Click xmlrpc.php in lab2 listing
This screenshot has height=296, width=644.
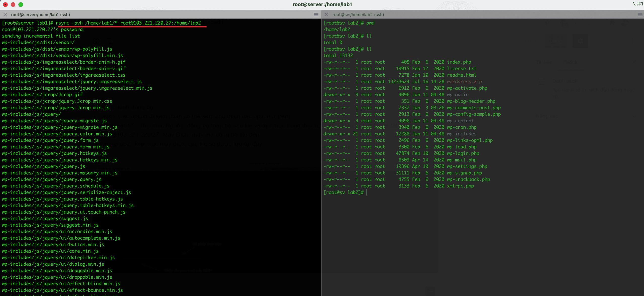pyautogui.click(x=460, y=186)
